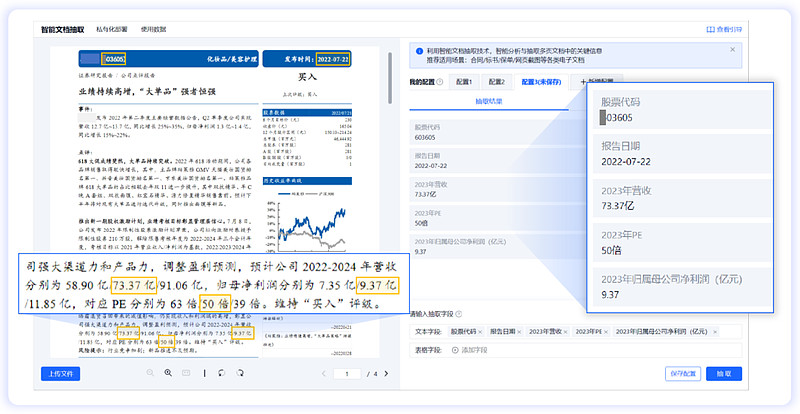
Task: Click the 保存配置 button
Action: click(x=683, y=374)
